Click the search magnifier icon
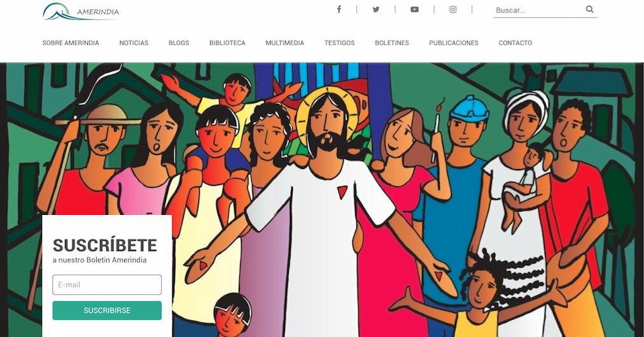644x337 pixels. (x=589, y=9)
